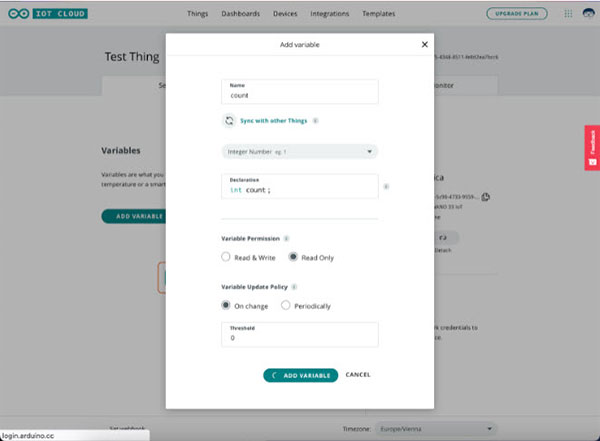Click the Threshold input field
The image size is (600, 441).
tap(299, 338)
